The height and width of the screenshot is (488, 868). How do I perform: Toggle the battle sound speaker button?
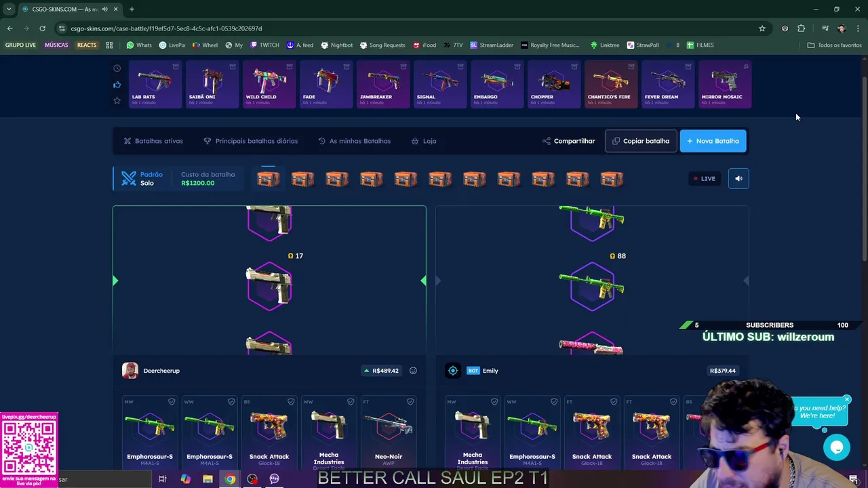[738, 179]
